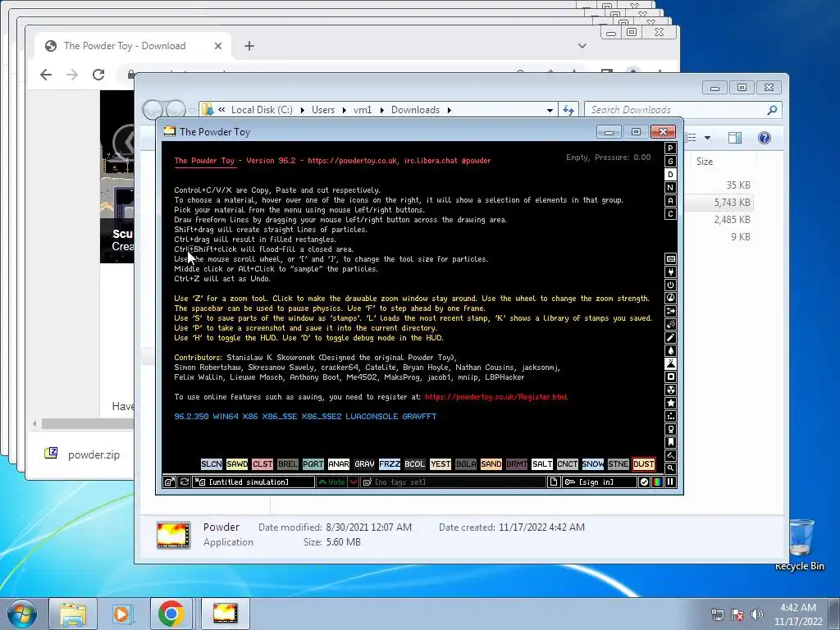Create a new blank simulation page icon

tap(554, 482)
